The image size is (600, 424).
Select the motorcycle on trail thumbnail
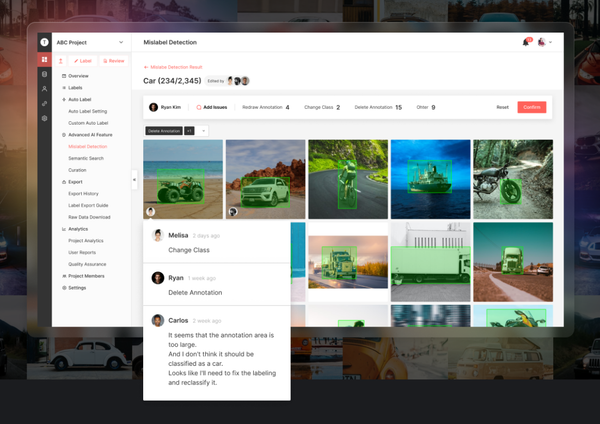(513, 179)
